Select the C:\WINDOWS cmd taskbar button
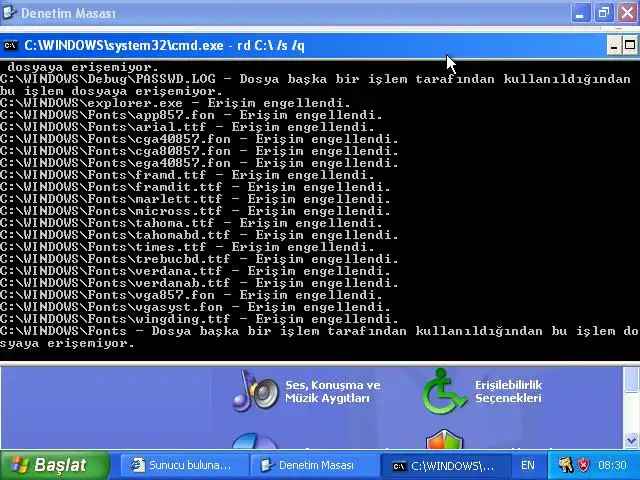640x480 pixels. 445,466
